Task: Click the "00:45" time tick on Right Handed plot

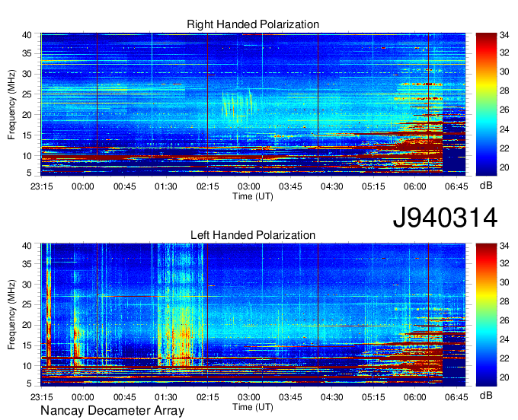Action: coord(124,186)
